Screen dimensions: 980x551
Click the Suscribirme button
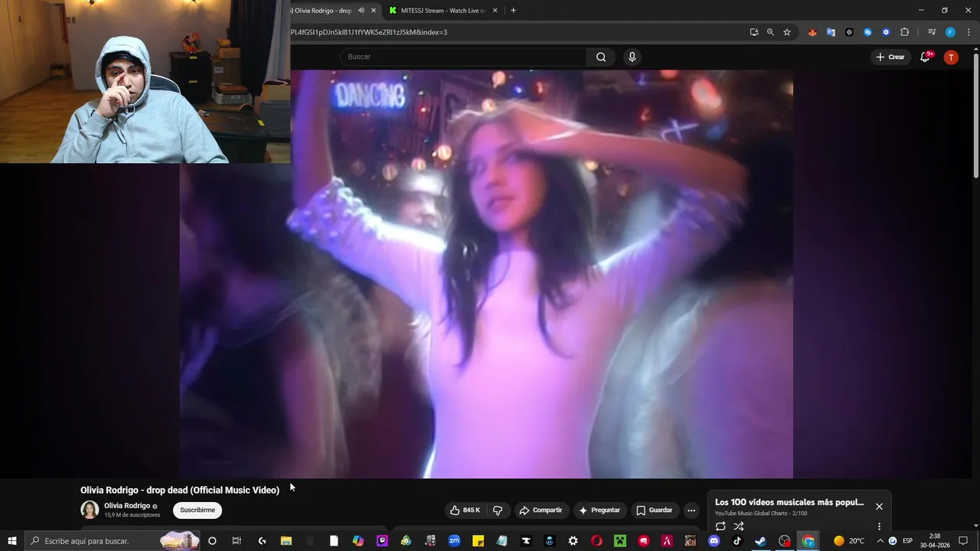198,510
